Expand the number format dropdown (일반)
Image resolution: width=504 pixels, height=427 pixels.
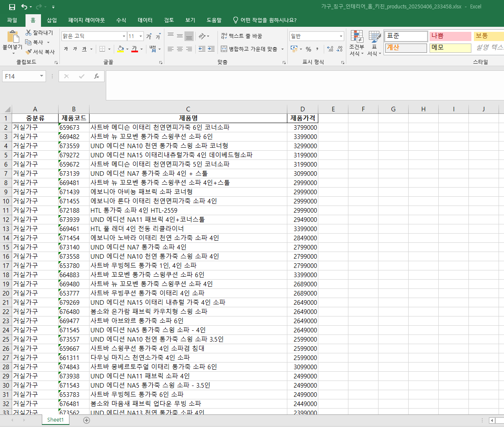(x=341, y=36)
